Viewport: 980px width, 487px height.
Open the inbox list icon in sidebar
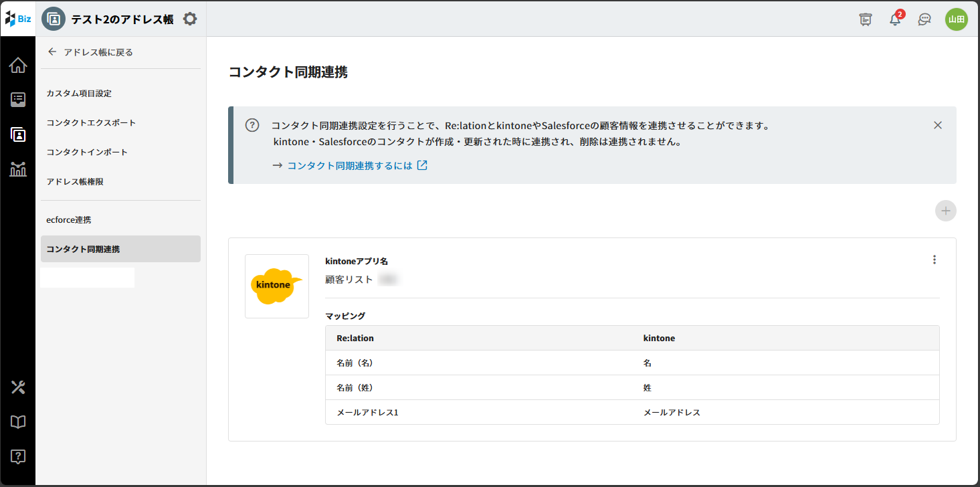click(x=18, y=100)
